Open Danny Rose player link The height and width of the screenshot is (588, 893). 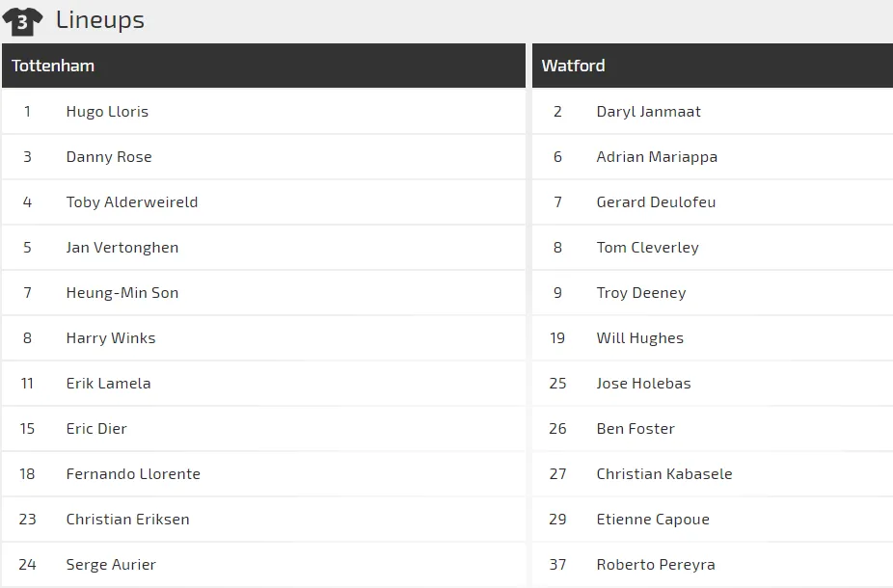[109, 157]
